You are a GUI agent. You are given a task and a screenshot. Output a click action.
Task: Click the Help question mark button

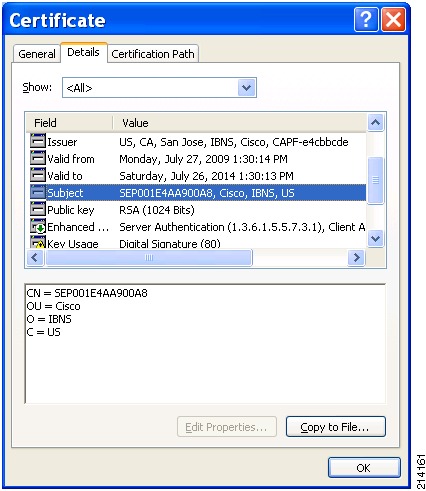pyautogui.click(x=366, y=20)
